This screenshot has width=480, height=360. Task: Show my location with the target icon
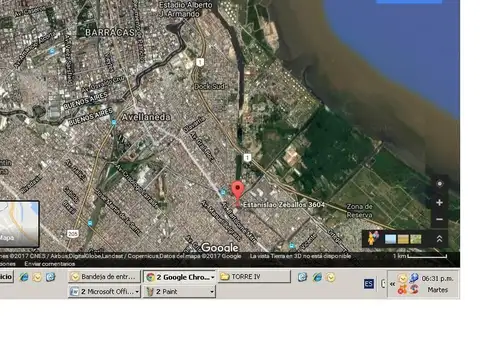(440, 184)
